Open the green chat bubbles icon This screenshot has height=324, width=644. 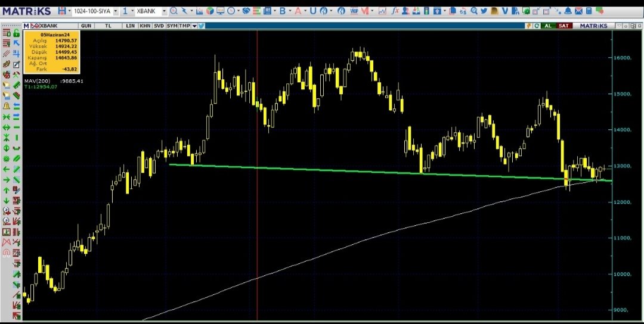click(x=600, y=11)
